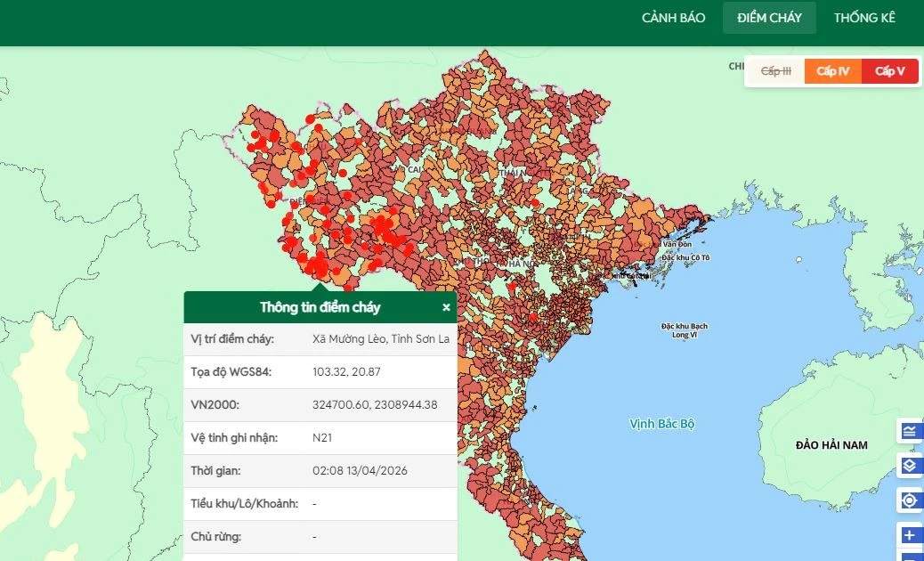Open the map layers stack icon
This screenshot has height=561, width=924.
click(909, 466)
